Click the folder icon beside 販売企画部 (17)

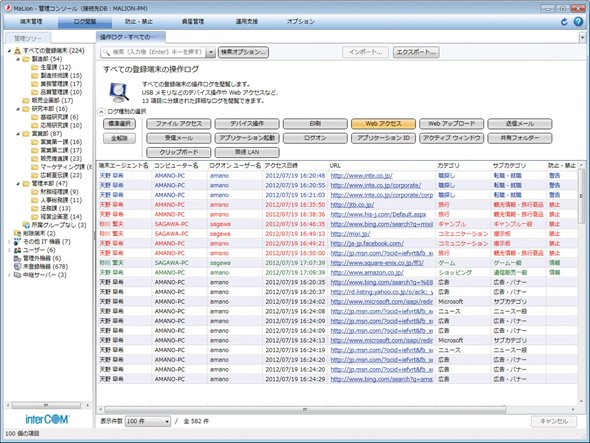[x=26, y=100]
